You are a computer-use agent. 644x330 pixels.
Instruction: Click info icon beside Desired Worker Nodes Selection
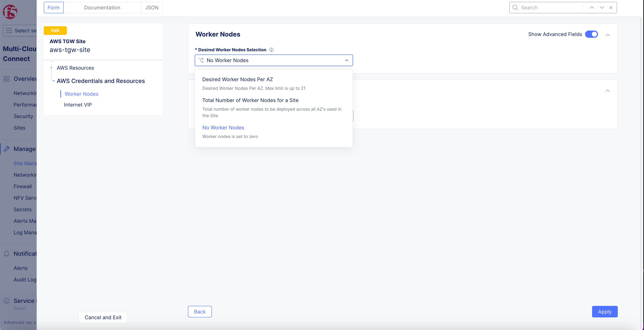point(271,50)
